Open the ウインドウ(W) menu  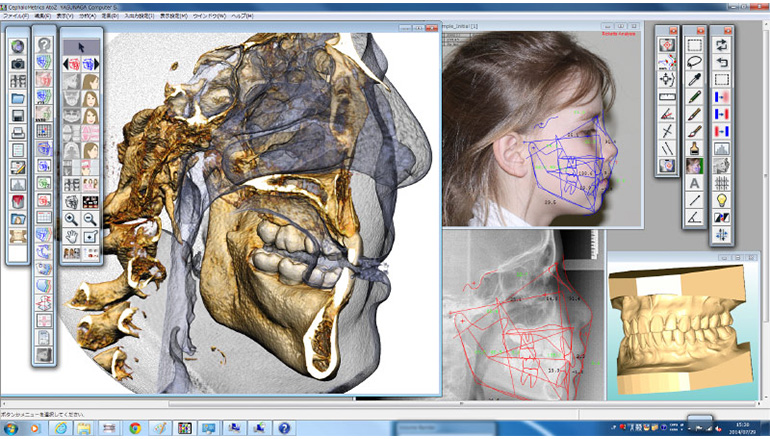click(x=209, y=16)
